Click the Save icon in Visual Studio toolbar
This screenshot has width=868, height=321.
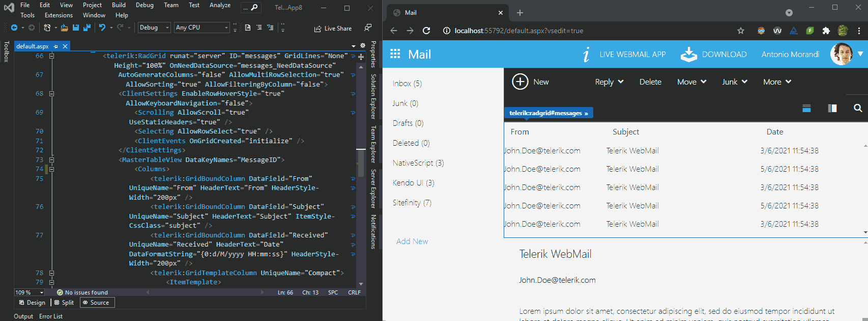76,28
